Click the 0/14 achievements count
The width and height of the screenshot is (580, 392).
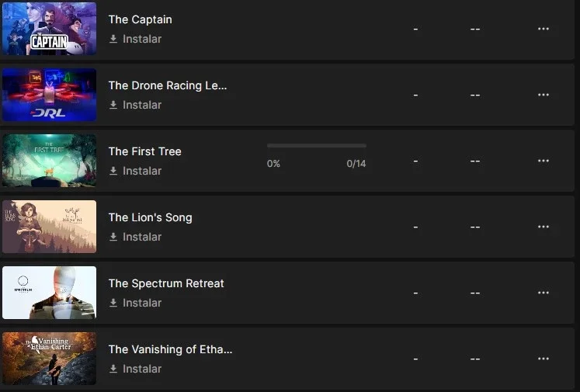356,164
